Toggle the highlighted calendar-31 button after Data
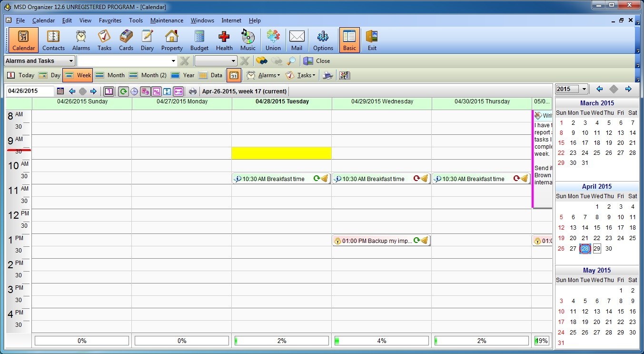The height and width of the screenshot is (354, 644). coord(234,75)
